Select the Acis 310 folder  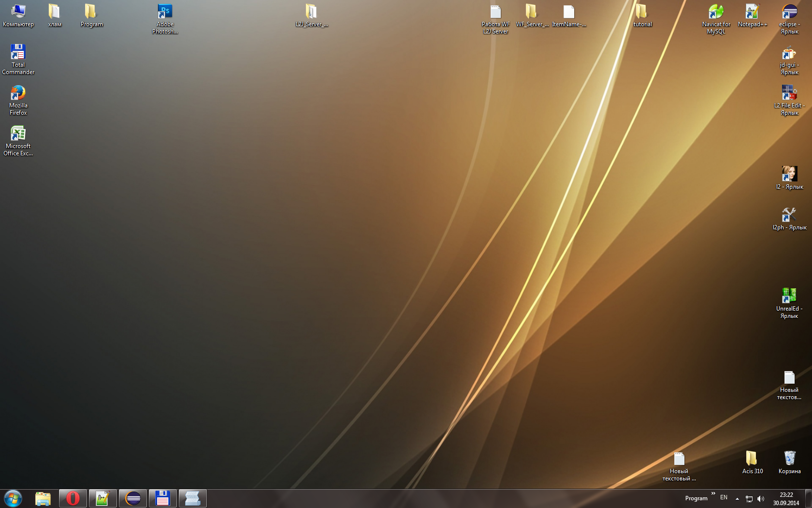pos(753,463)
